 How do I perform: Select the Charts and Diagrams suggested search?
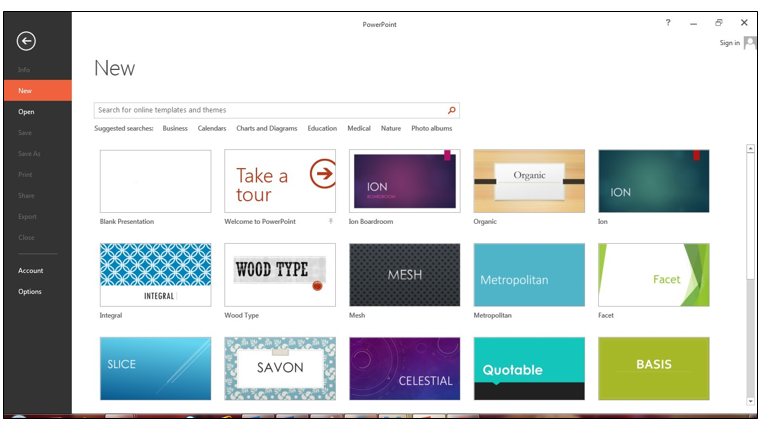point(267,129)
